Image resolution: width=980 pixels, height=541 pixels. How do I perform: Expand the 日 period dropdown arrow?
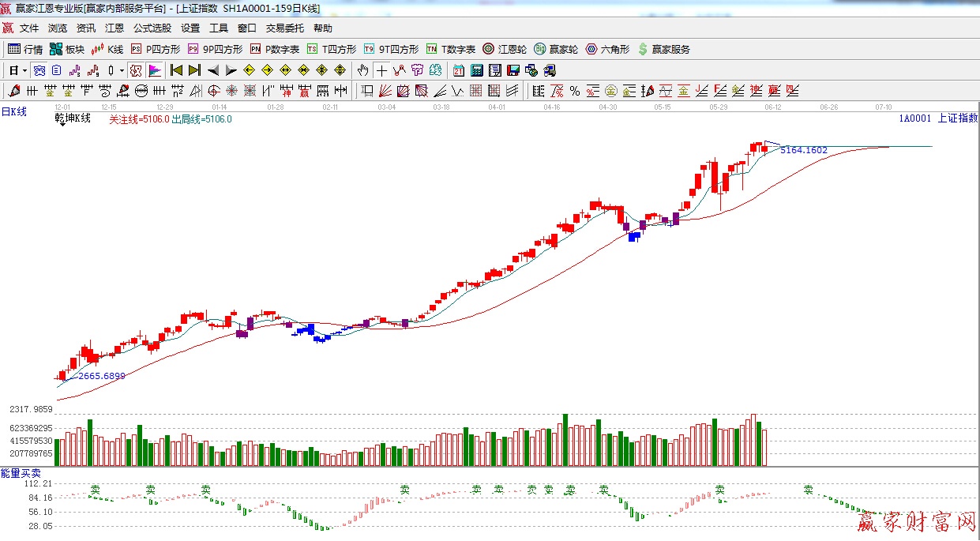coord(25,70)
